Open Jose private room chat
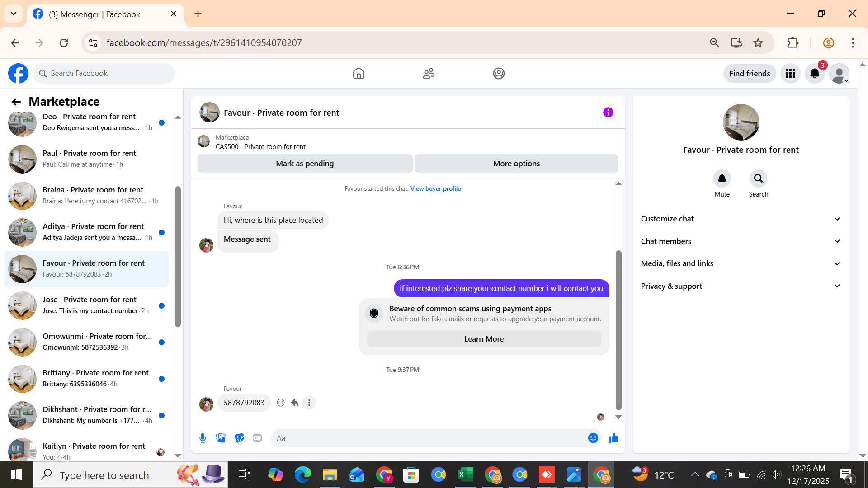868x488 pixels. (86, 305)
